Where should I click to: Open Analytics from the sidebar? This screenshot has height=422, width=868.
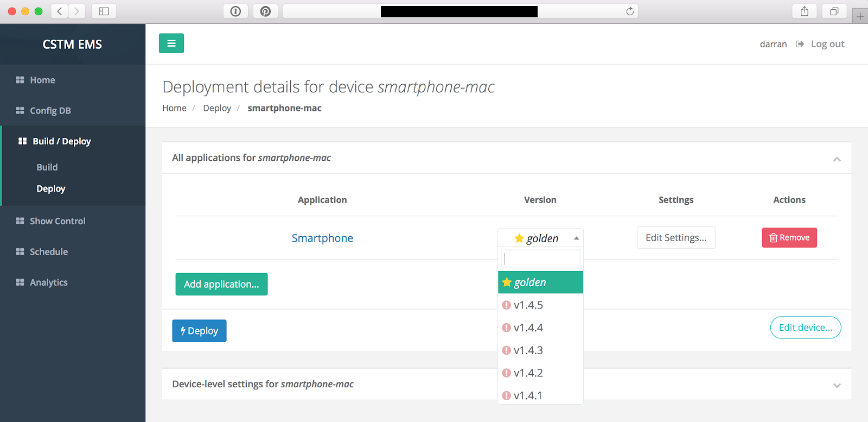49,282
